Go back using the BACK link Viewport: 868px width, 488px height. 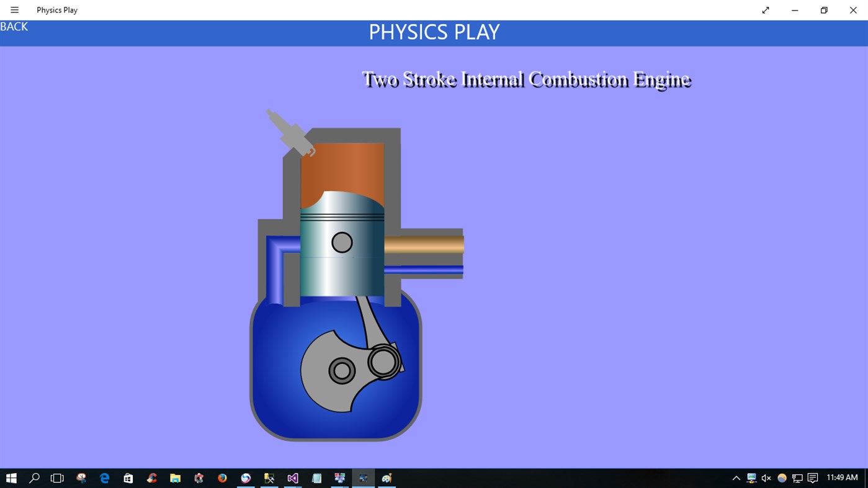tap(14, 26)
